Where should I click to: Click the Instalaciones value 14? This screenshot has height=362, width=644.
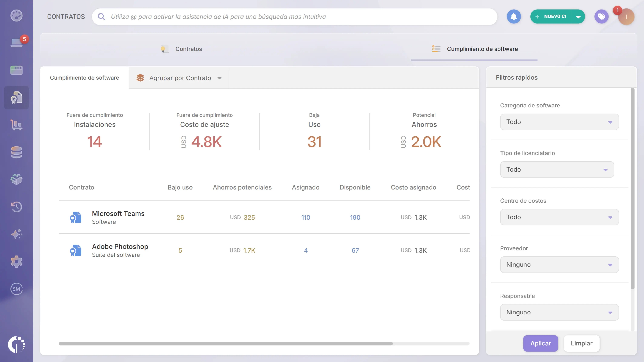click(x=95, y=142)
